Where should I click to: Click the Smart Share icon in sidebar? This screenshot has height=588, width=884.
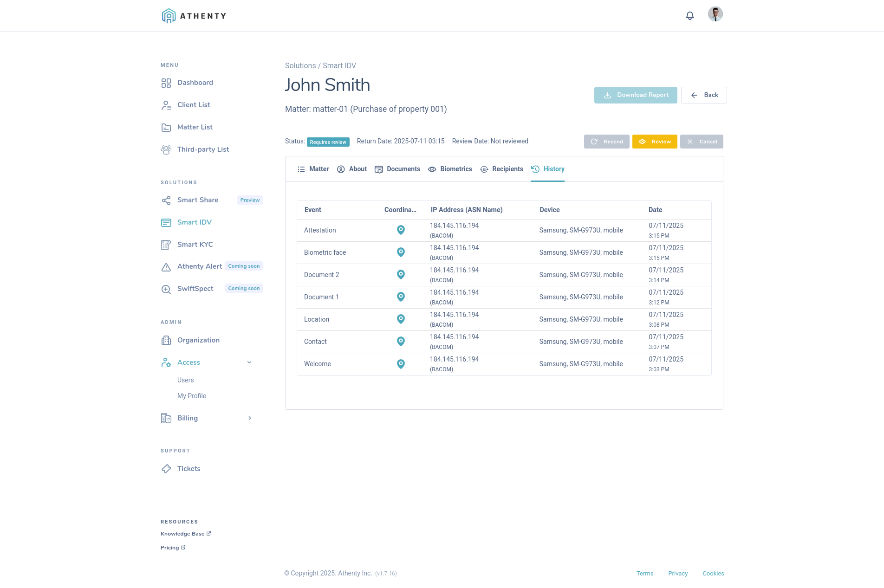point(166,200)
